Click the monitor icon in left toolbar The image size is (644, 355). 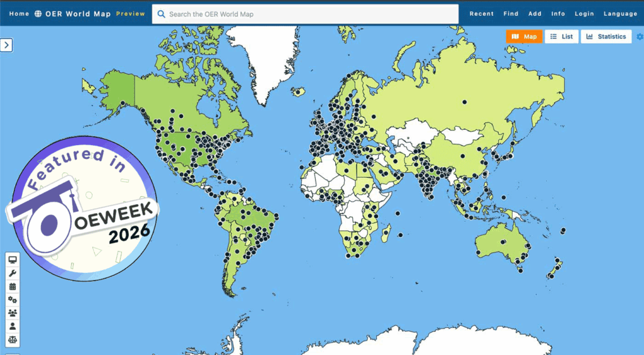click(x=13, y=259)
